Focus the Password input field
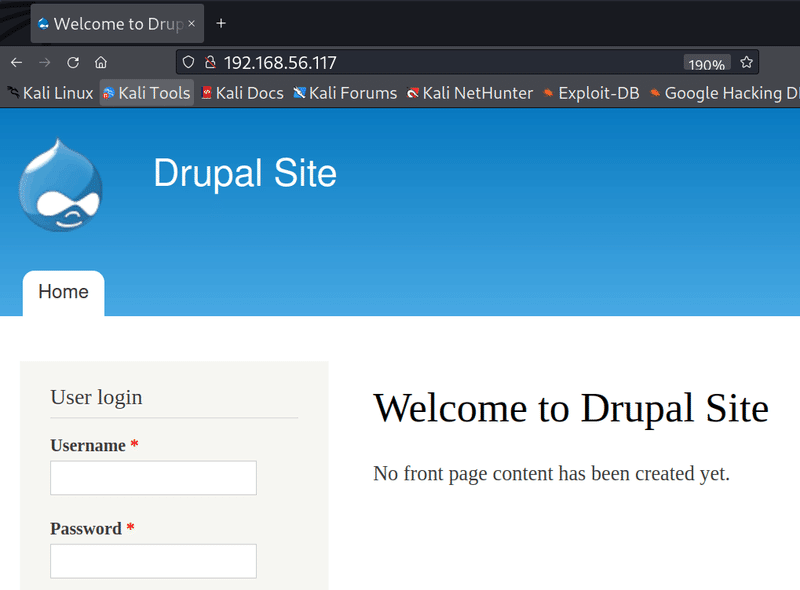 [154, 561]
